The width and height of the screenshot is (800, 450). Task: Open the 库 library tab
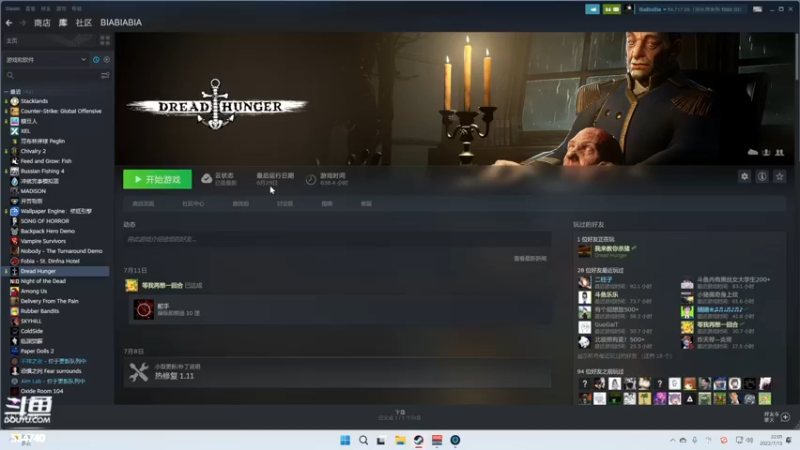[63, 22]
